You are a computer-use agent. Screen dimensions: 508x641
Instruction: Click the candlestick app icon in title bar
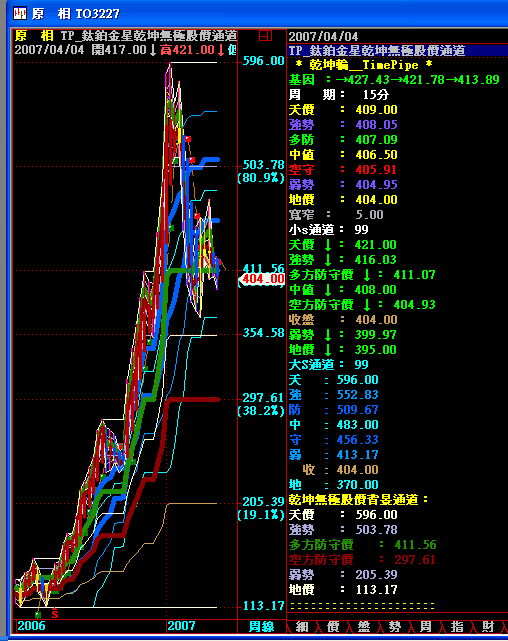[x=20, y=13]
